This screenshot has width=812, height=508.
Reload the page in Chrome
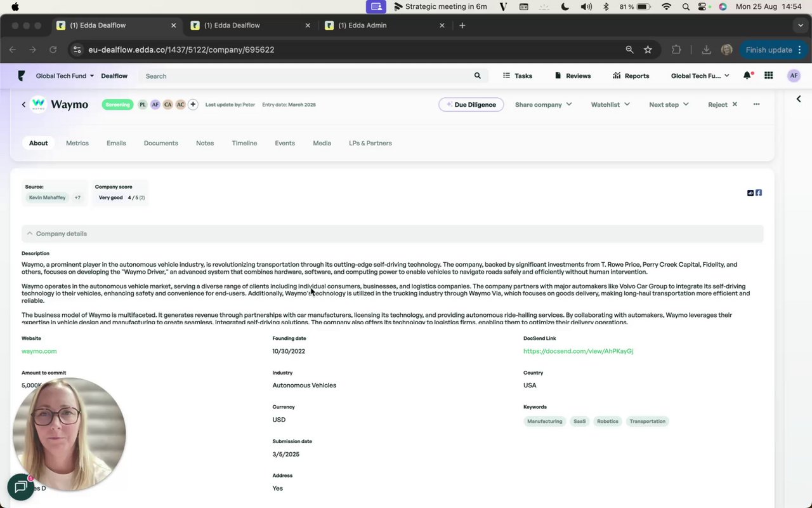click(53, 50)
